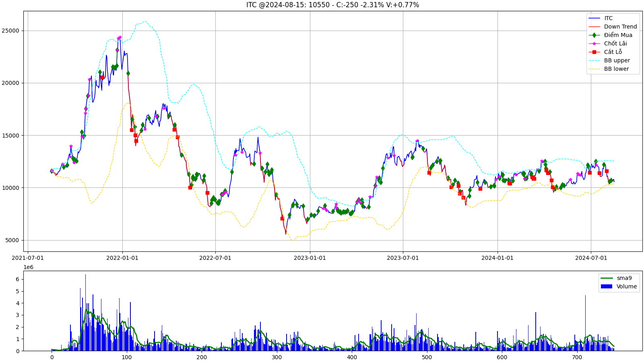Click the magenta star at the price peak near 24000
The width and height of the screenshot is (644, 362).
click(120, 37)
